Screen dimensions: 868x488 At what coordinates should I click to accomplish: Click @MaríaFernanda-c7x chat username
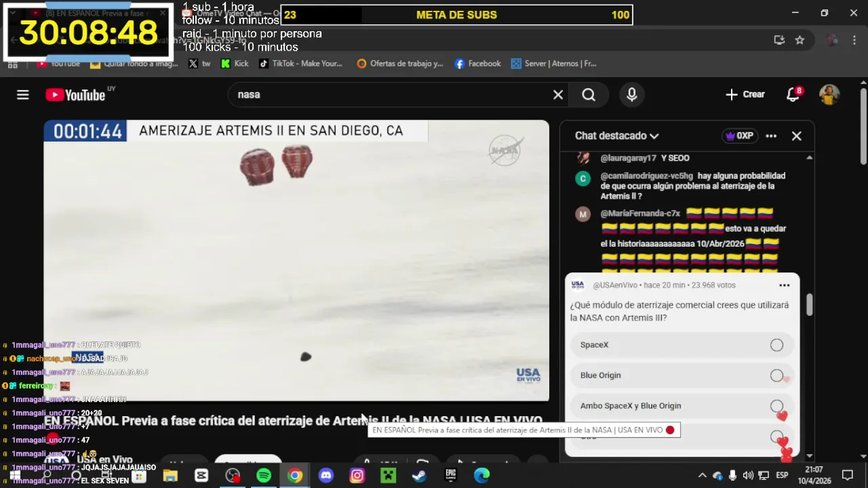coord(640,213)
